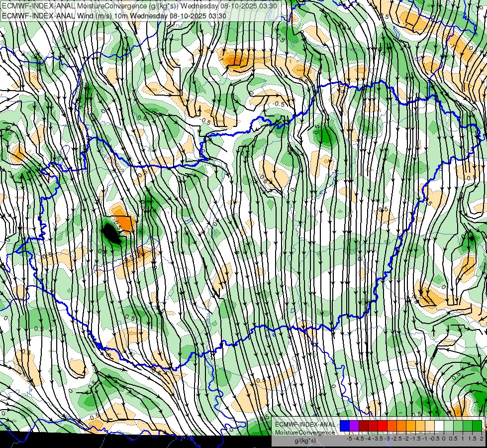The image size is (487, 448).
Task: Choose the lightest green legend swatch
Action: (448, 426)
